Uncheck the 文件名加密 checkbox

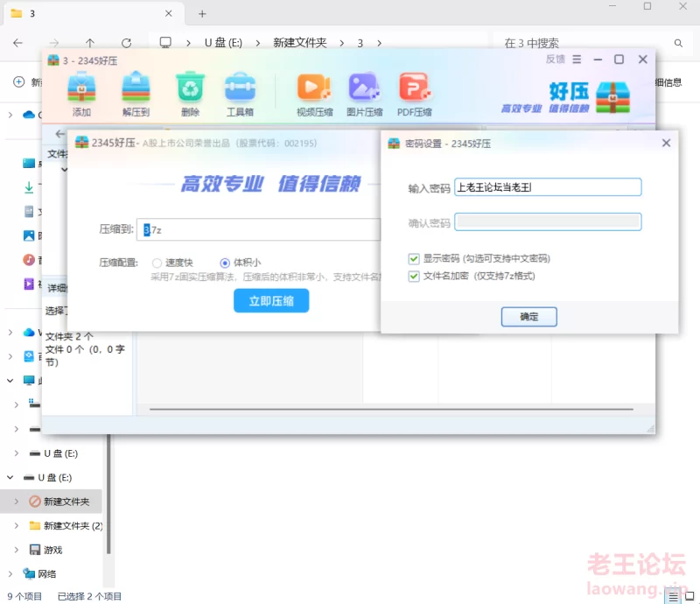tap(414, 276)
